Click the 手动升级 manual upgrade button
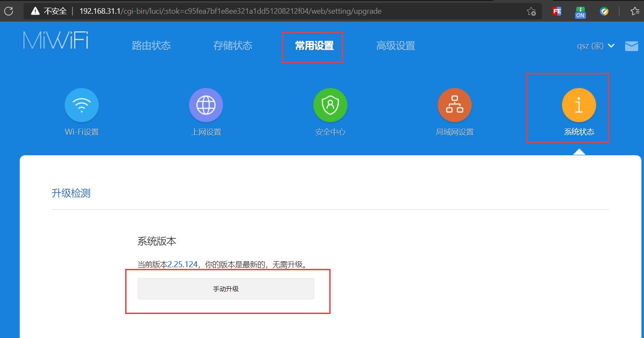The width and height of the screenshot is (644, 338). 226,289
